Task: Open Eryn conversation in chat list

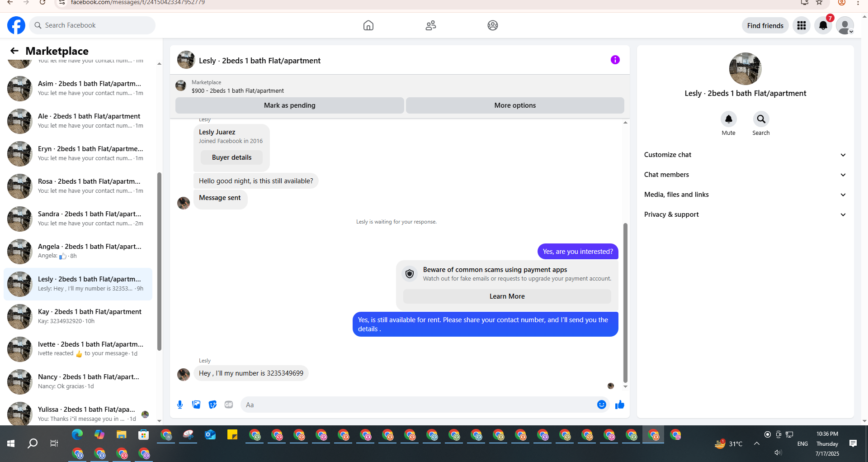Action: (78, 153)
